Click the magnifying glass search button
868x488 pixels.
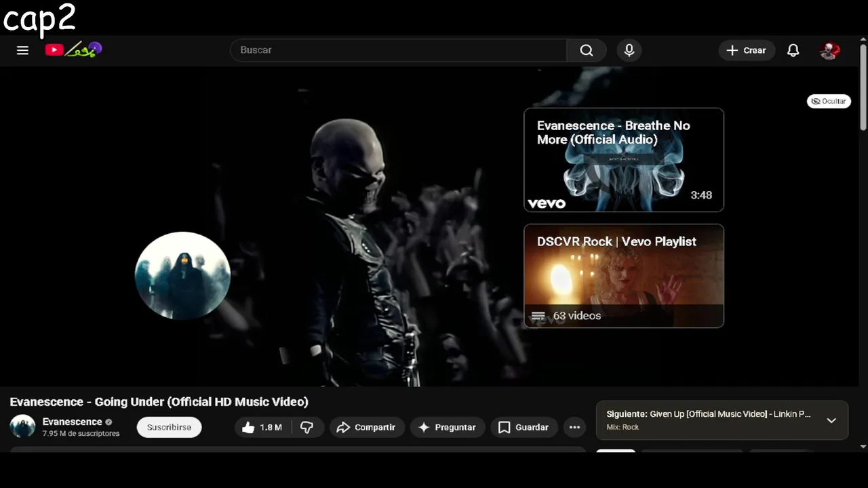coord(587,50)
